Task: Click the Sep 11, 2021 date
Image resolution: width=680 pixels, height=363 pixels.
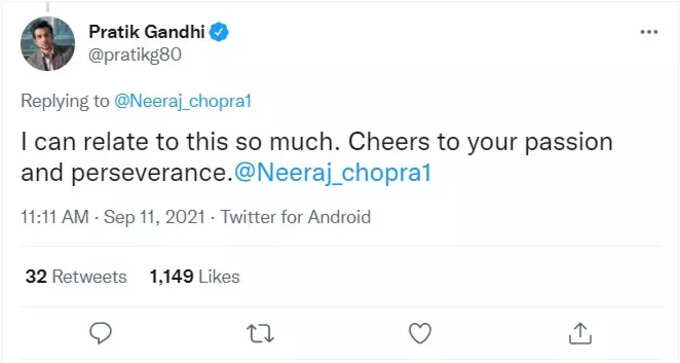Action: [x=154, y=217]
